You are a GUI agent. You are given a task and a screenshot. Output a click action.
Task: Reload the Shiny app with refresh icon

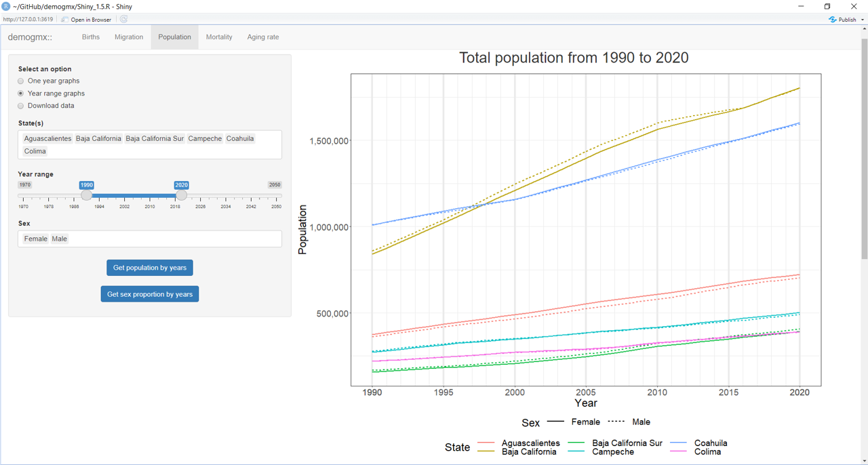click(123, 20)
